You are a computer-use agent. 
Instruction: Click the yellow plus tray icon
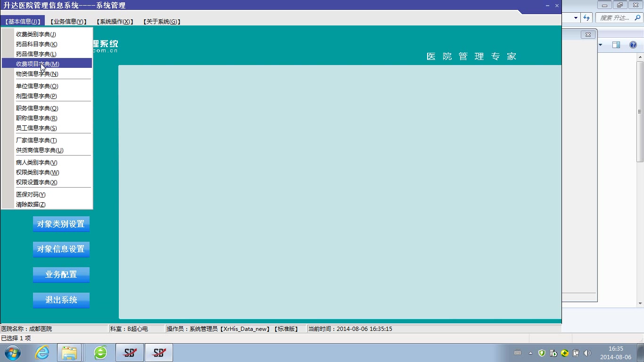564,353
